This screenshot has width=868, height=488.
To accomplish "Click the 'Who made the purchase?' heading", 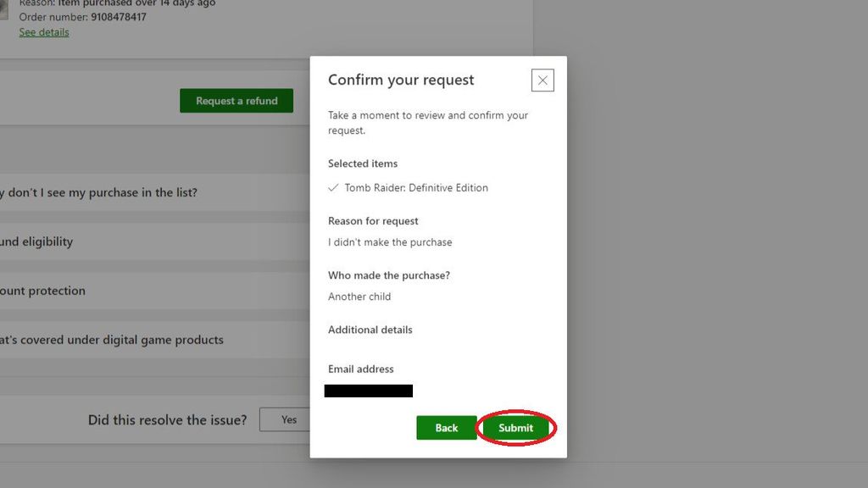I will (x=389, y=275).
